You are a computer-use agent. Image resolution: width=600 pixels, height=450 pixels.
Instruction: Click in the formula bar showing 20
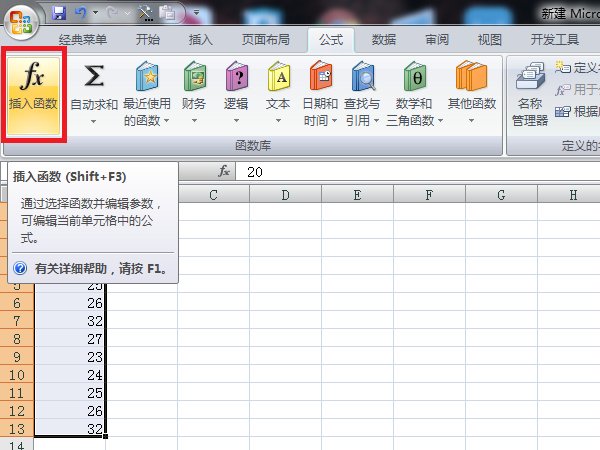[x=400, y=172]
